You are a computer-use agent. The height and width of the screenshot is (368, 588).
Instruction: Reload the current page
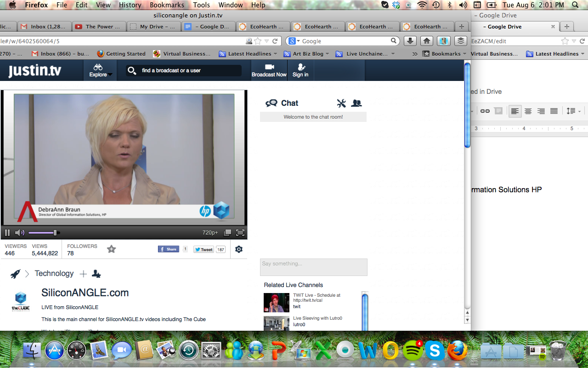point(275,41)
